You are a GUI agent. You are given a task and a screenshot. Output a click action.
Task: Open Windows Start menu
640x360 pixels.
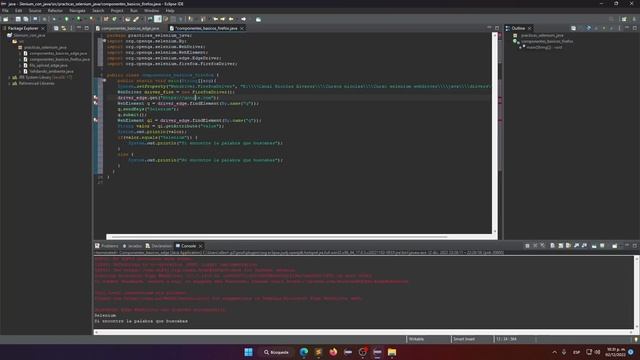(248, 352)
